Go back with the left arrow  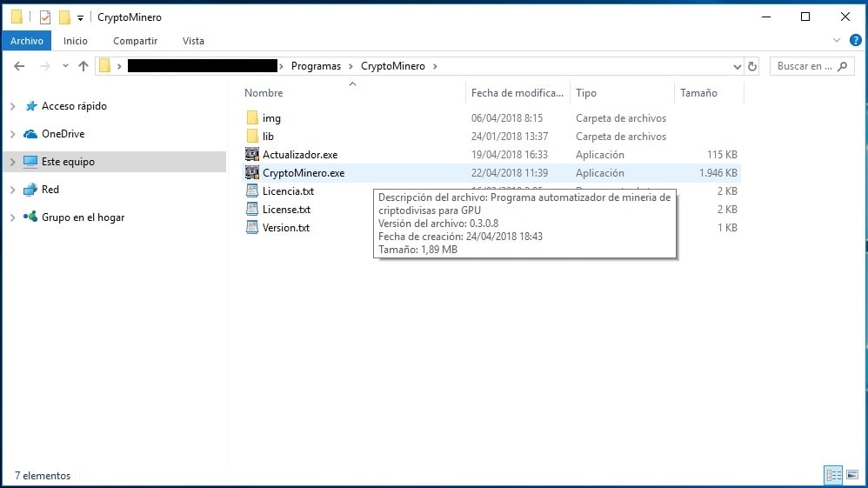tap(19, 66)
